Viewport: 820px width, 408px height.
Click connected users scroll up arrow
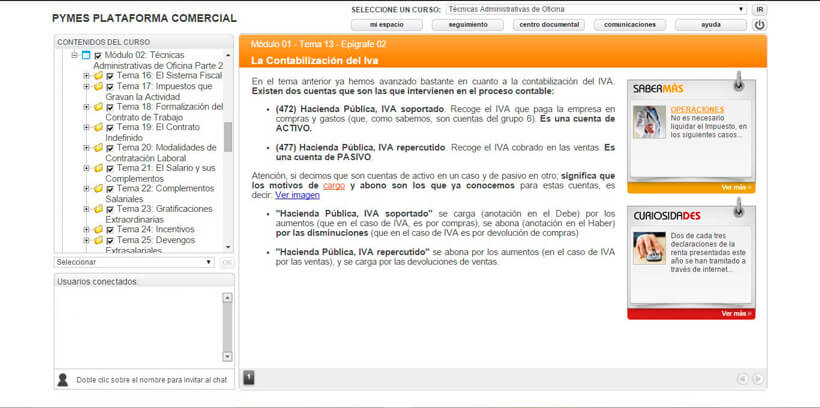227,298
